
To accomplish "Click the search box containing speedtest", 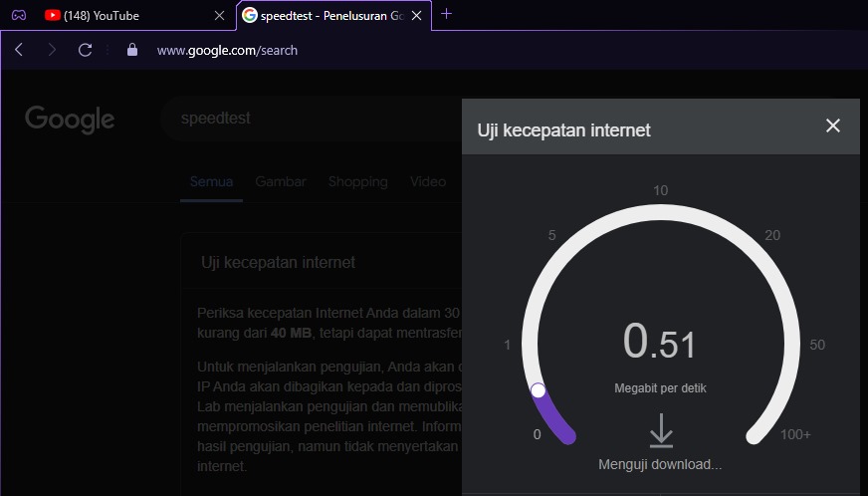I will (x=312, y=119).
